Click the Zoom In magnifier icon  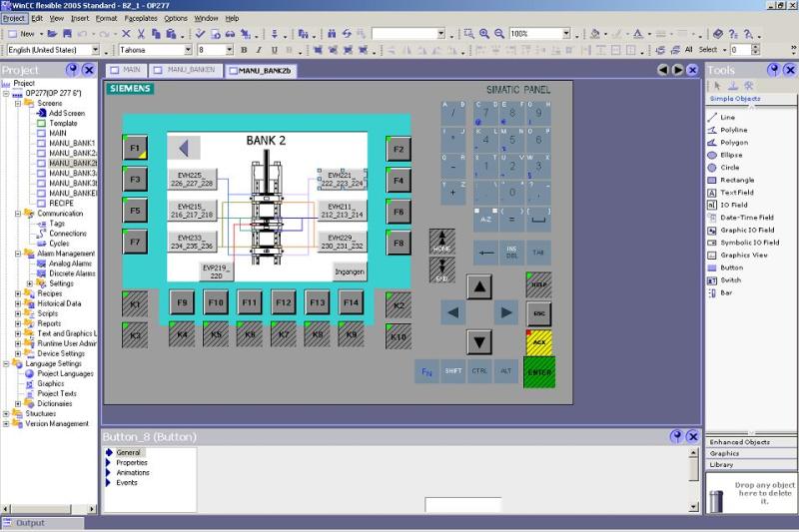pyautogui.click(x=484, y=34)
